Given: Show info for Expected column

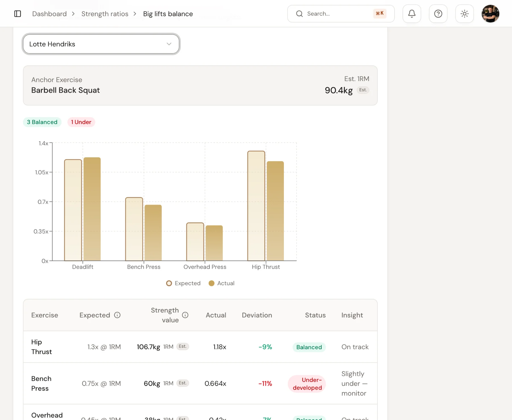Looking at the screenshot, I should coord(117,315).
